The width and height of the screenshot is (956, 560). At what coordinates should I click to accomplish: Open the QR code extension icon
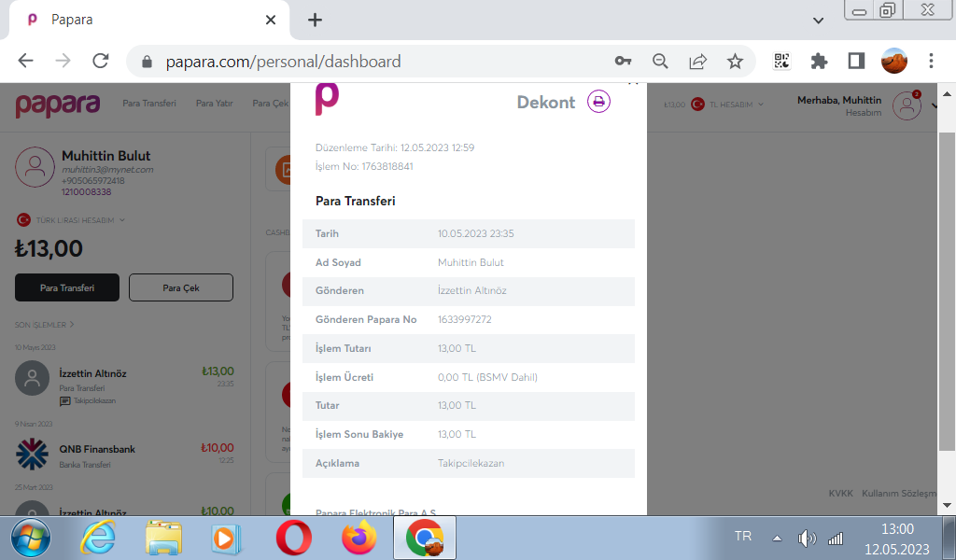pyautogui.click(x=781, y=61)
